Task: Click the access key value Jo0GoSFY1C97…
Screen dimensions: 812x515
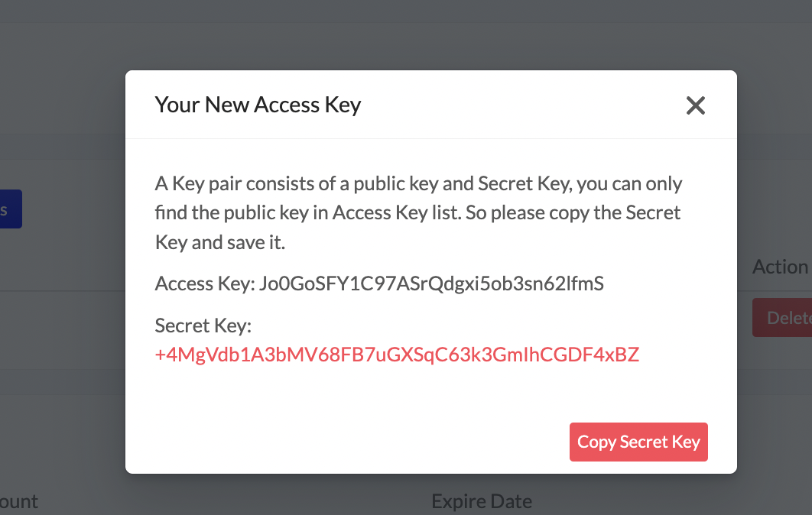Action: (431, 284)
